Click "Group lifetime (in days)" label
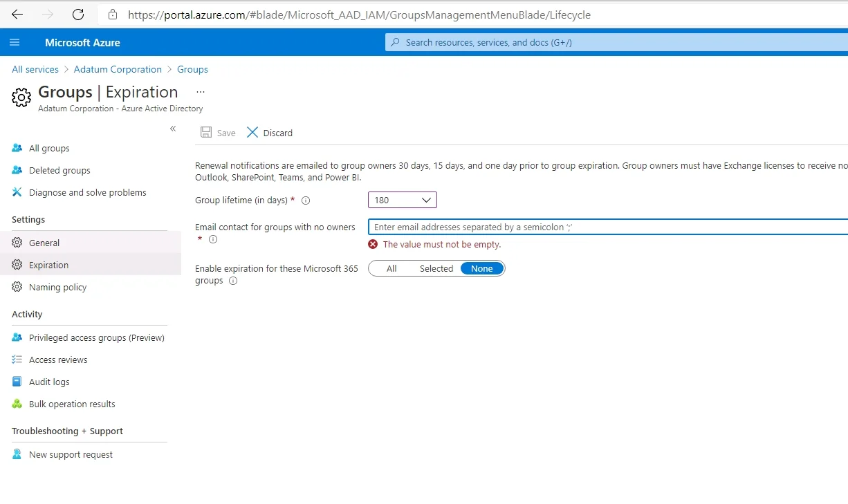 pos(241,200)
